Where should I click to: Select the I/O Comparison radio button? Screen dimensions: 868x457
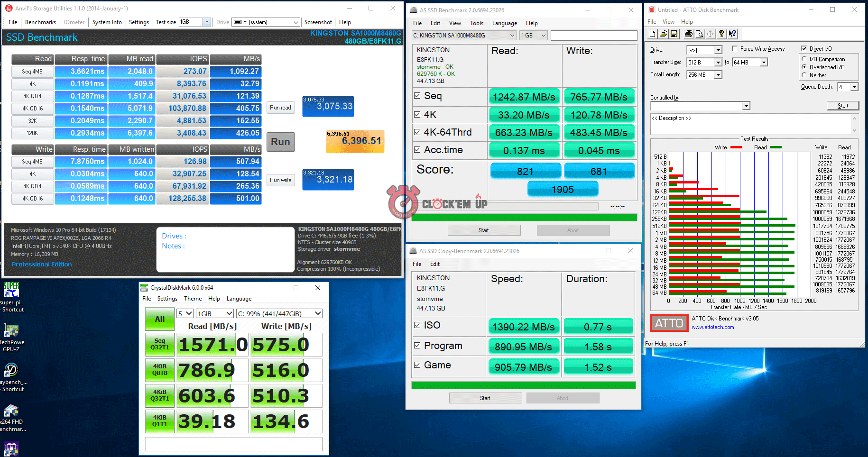[804, 59]
